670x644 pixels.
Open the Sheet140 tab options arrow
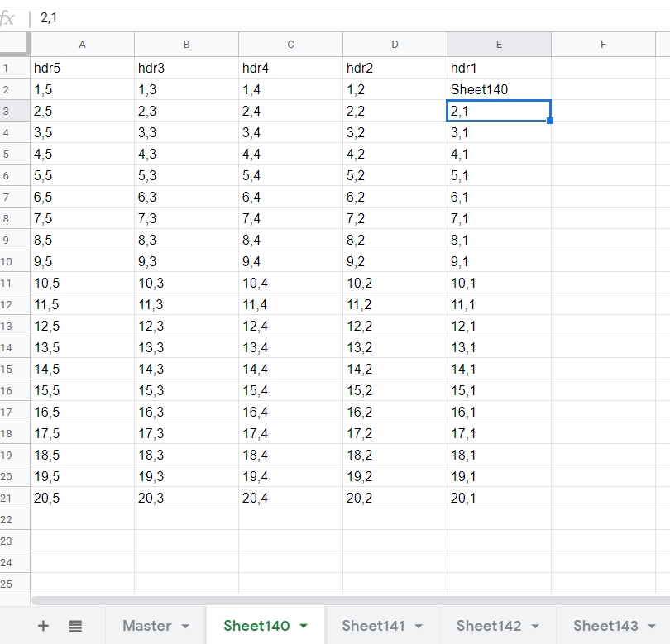[x=304, y=627]
